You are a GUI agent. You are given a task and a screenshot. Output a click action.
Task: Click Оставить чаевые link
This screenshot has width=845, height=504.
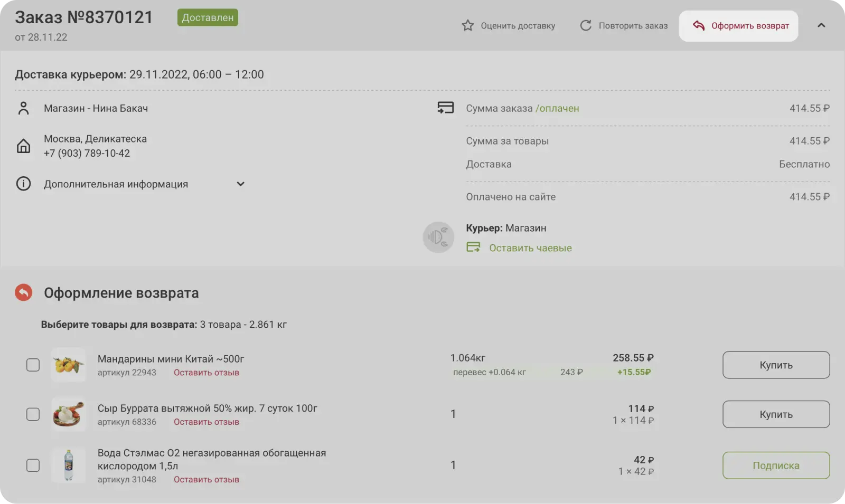click(530, 248)
